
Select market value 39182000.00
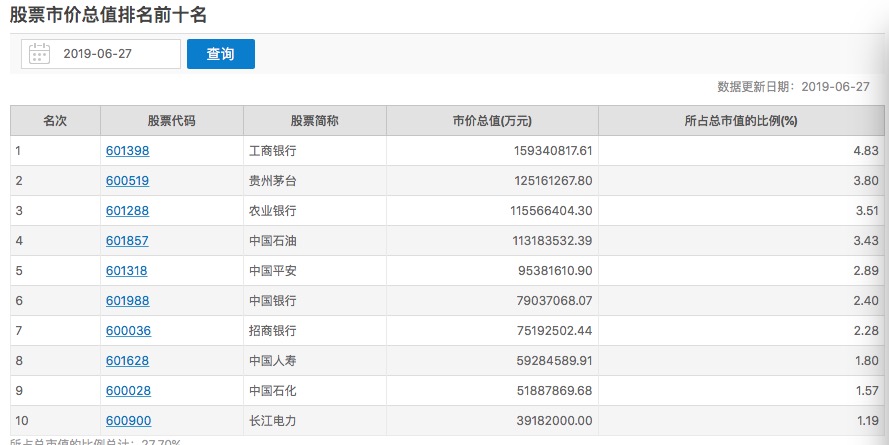click(554, 421)
